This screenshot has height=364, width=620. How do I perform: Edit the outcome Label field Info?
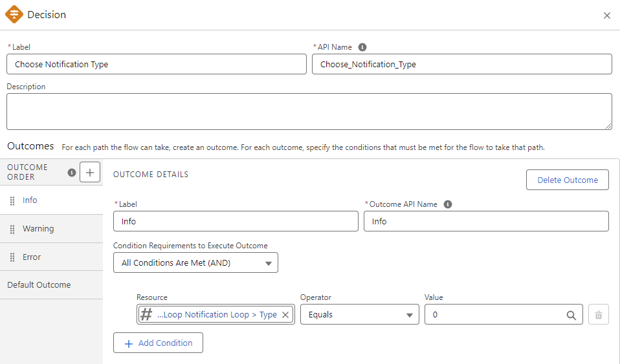(236, 221)
